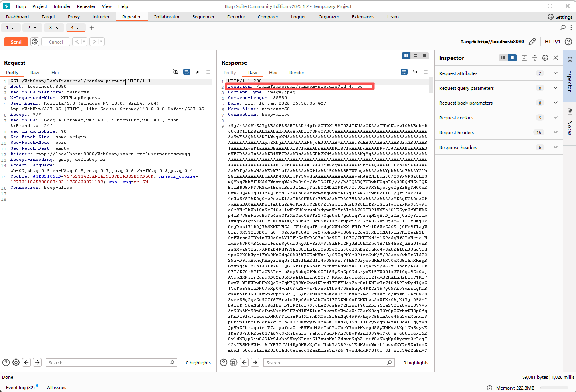The width and height of the screenshot is (576, 392).
Task: Toggle request non-printable characters visibility icon
Action: click(176, 72)
